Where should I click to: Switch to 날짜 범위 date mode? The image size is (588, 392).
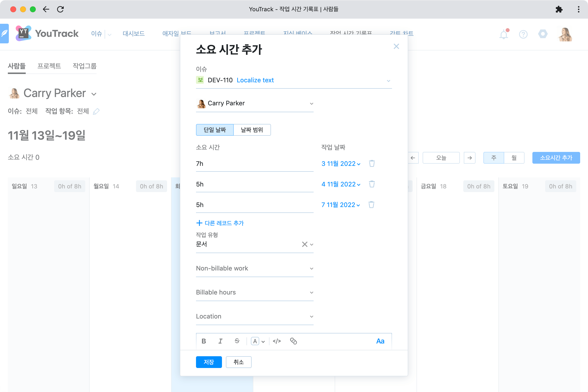(252, 130)
